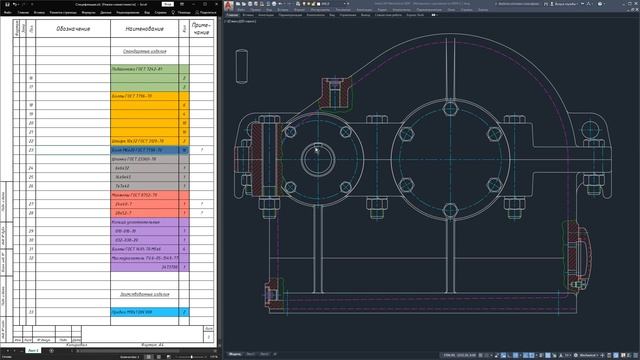Click Open icon in AutoCAD quick access
Screen dimensions: 640x360
click(244, 4)
